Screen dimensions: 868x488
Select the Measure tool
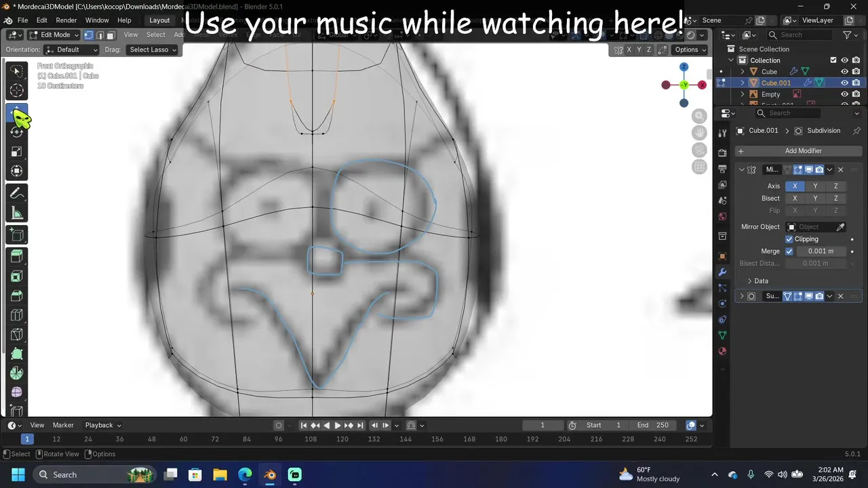pyautogui.click(x=17, y=213)
